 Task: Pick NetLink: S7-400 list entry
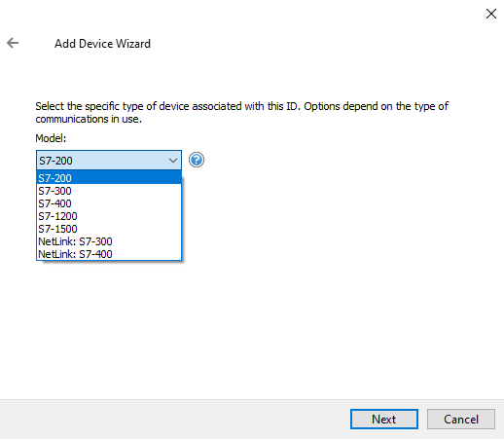(x=109, y=254)
